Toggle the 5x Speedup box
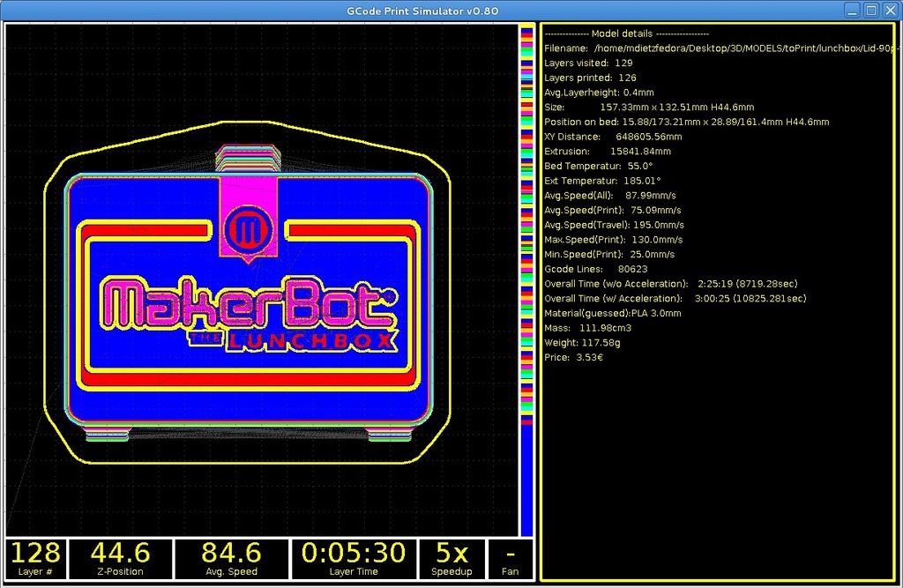 tap(451, 559)
